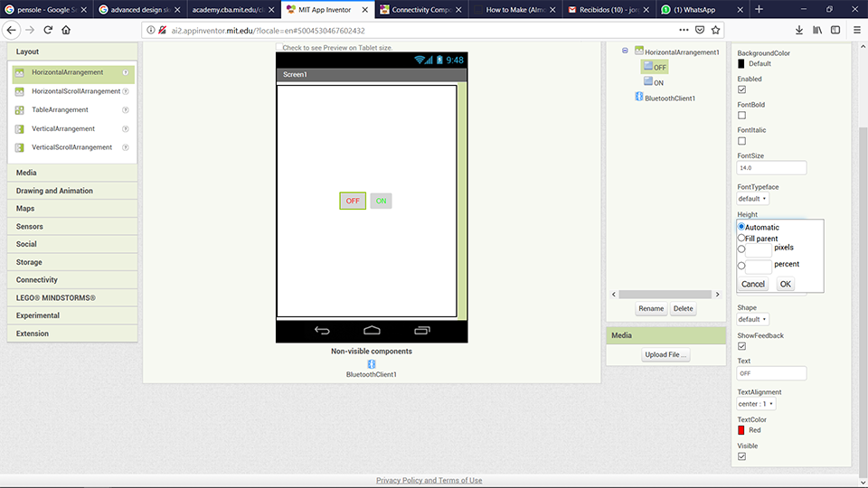Screen dimensions: 868x488
Task: Click the BluetoothClient1 non-visible component icon
Action: tap(372, 364)
